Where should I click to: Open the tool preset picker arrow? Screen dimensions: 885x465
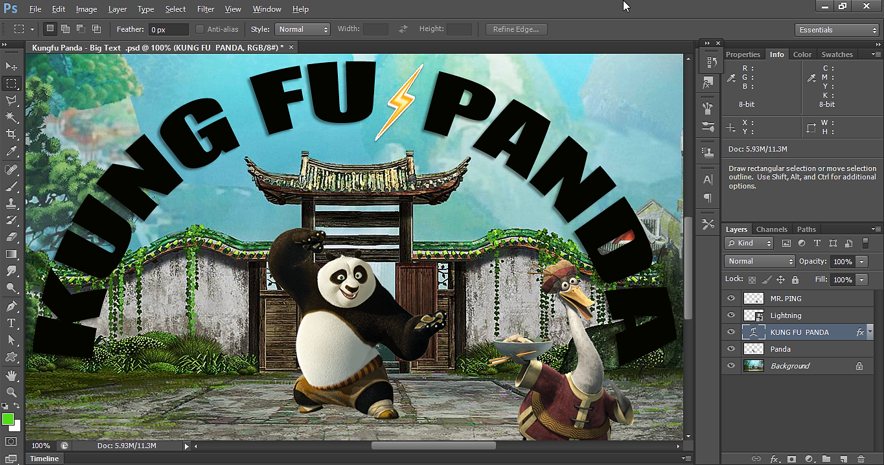pyautogui.click(x=32, y=29)
